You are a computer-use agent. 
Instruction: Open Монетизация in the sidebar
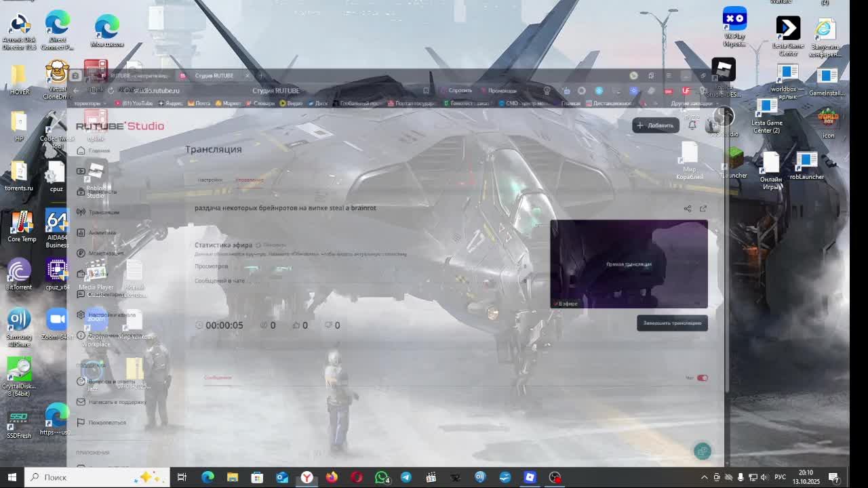[x=100, y=253]
